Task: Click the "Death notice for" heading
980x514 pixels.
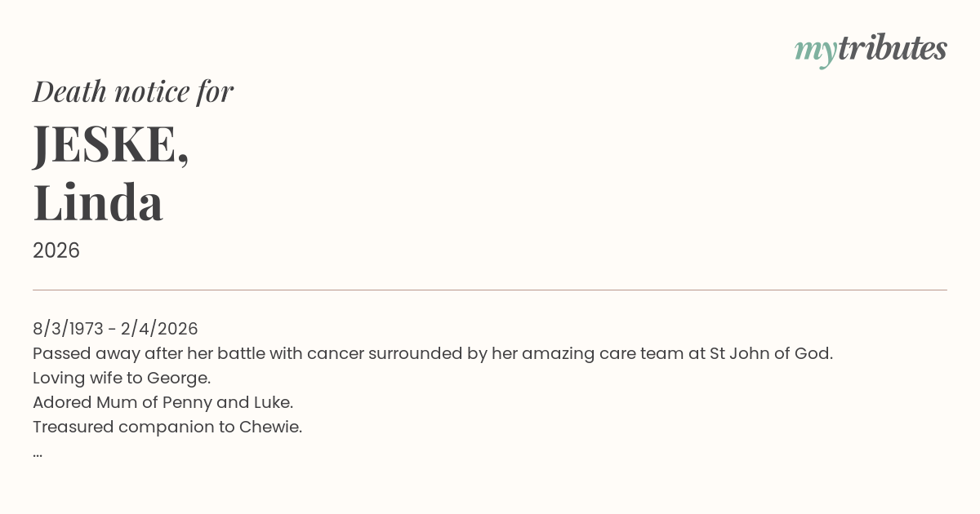Action: (133, 91)
